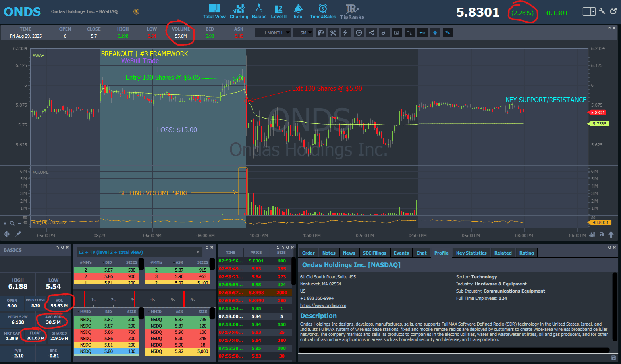Toggle the news table panel button
Image resolution: width=621 pixels, height=364 pixels.
tap(396, 33)
